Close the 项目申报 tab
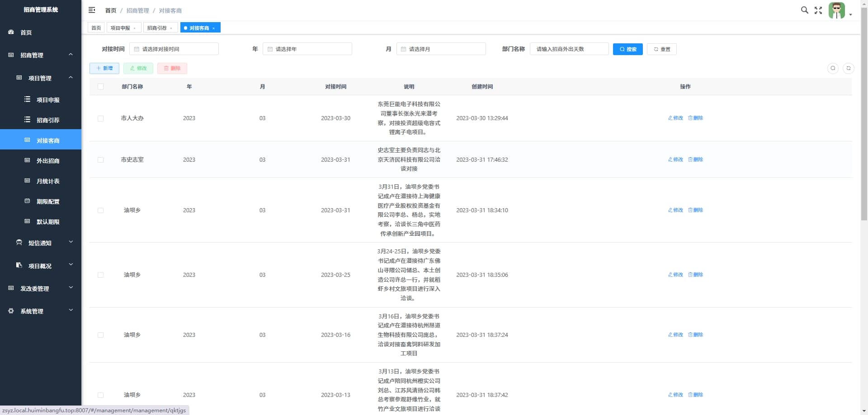 135,28
